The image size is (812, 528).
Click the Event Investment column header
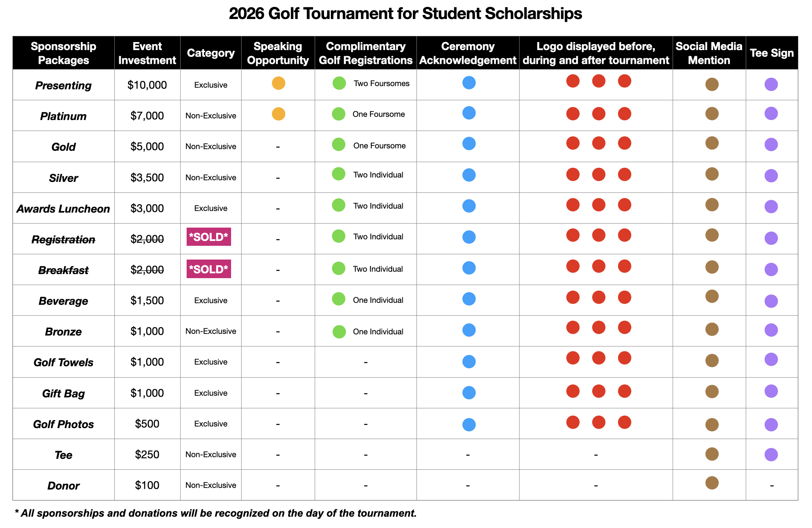coord(147,53)
